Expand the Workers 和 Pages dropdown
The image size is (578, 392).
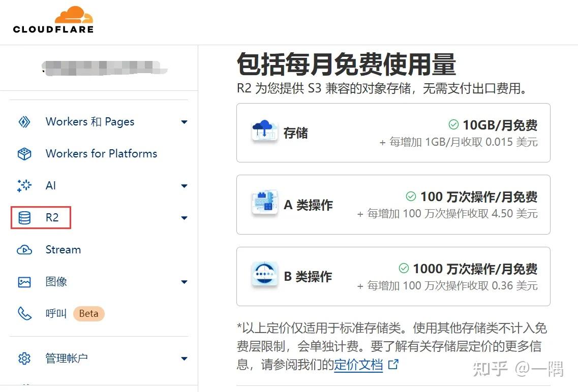pos(184,122)
